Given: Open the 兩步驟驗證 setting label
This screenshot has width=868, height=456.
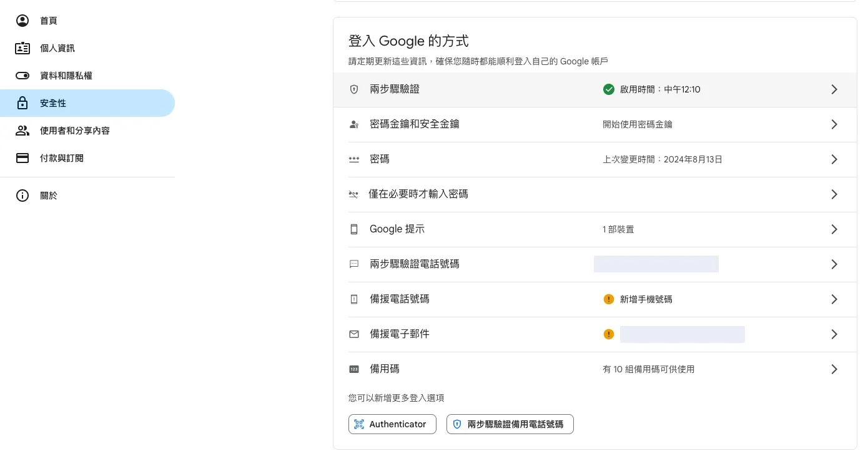Looking at the screenshot, I should (395, 89).
